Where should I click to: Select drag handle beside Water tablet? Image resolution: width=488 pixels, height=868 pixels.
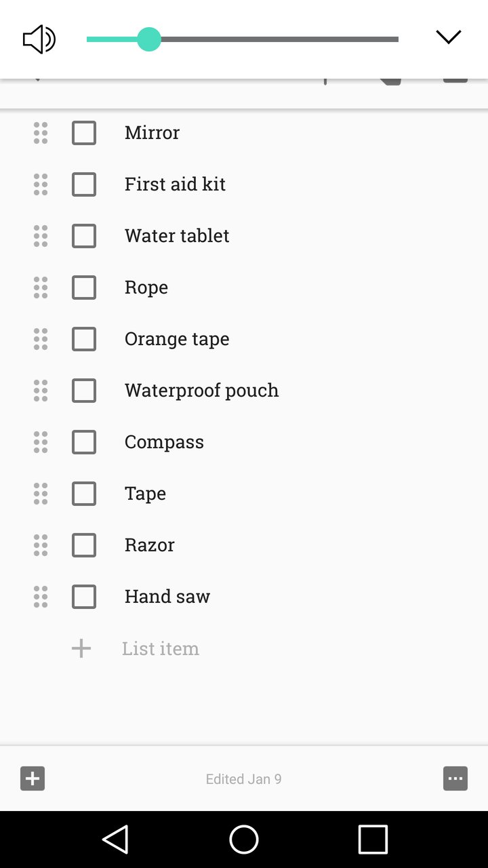coord(41,236)
